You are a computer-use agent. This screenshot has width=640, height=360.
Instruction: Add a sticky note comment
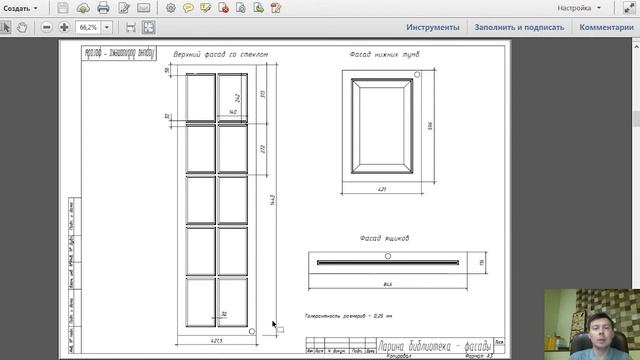point(188,8)
